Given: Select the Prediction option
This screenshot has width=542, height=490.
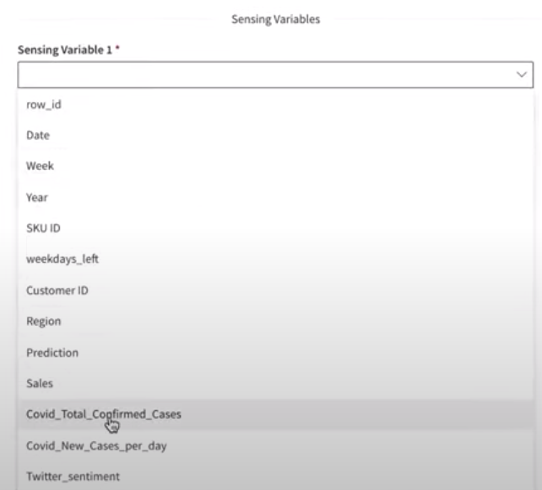Looking at the screenshot, I should click(275, 352).
